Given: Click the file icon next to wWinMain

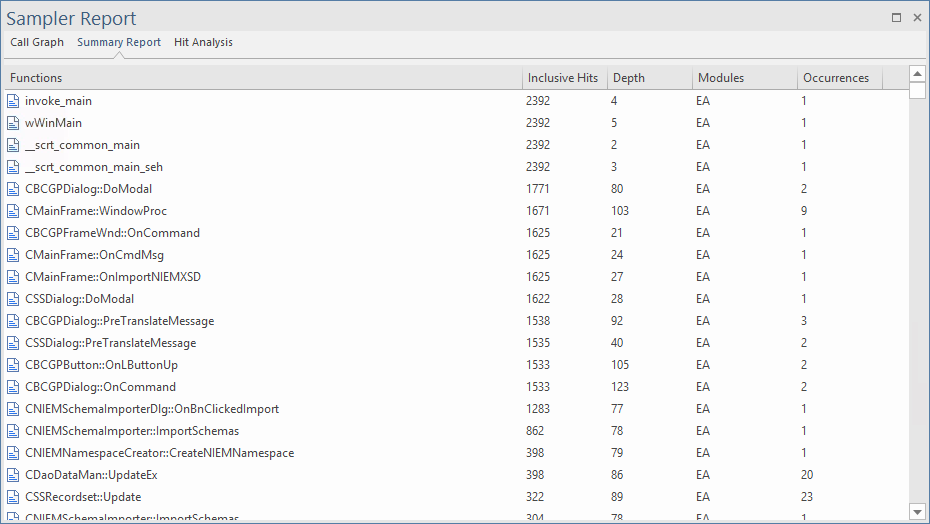Looking at the screenshot, I should pos(13,123).
